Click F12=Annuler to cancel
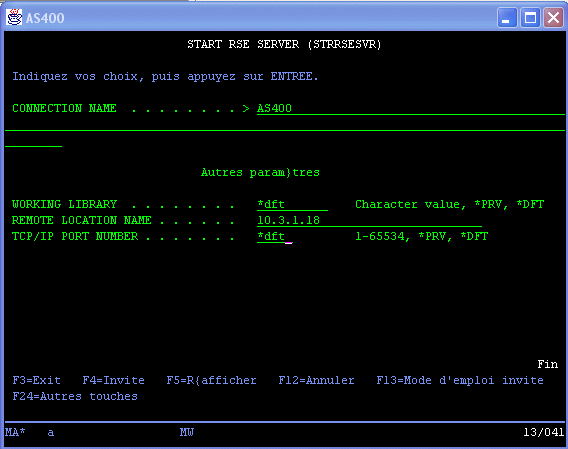This screenshot has width=568, height=449. click(316, 380)
